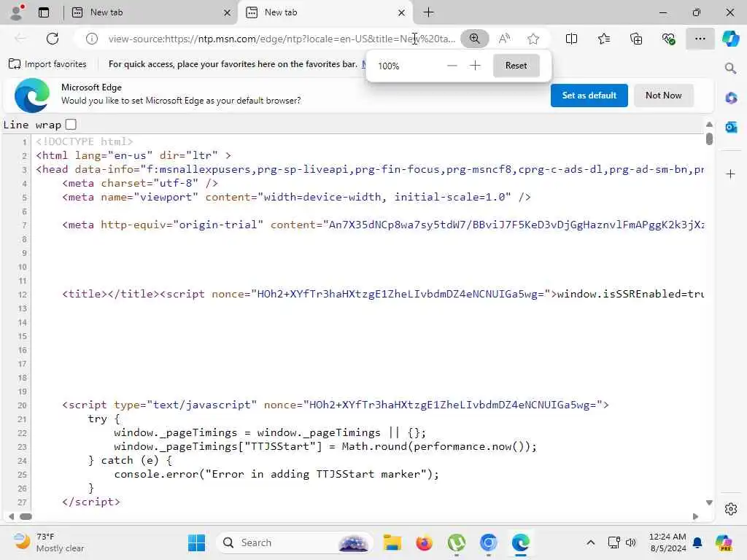Open a new tab with plus button
Screen dimensions: 747x560
pyautogui.click(x=429, y=12)
